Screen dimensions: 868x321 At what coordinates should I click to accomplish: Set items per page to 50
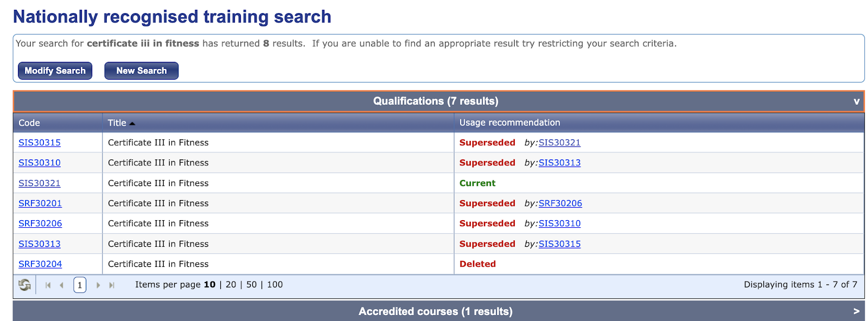[x=252, y=285]
